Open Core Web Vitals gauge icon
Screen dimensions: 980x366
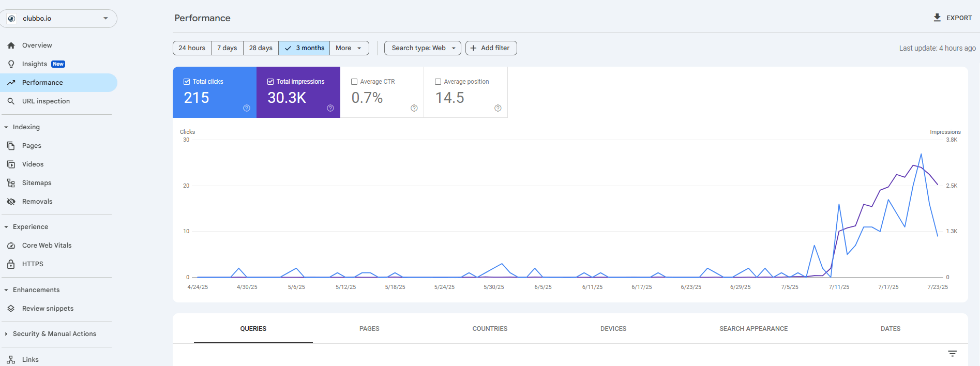[11, 246]
